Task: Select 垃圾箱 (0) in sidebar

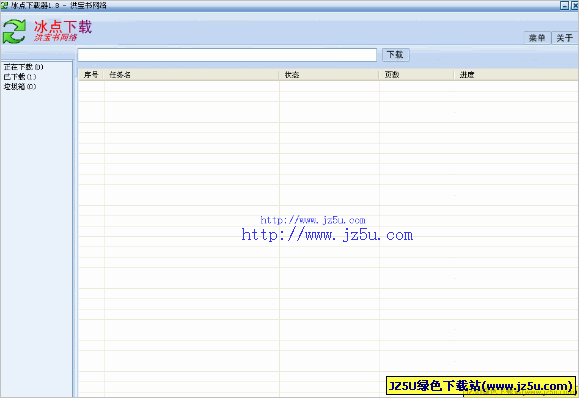Action: pyautogui.click(x=20, y=86)
